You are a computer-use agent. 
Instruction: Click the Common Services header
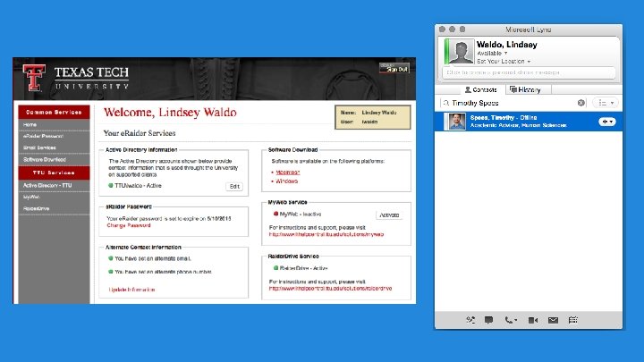pyautogui.click(x=54, y=112)
